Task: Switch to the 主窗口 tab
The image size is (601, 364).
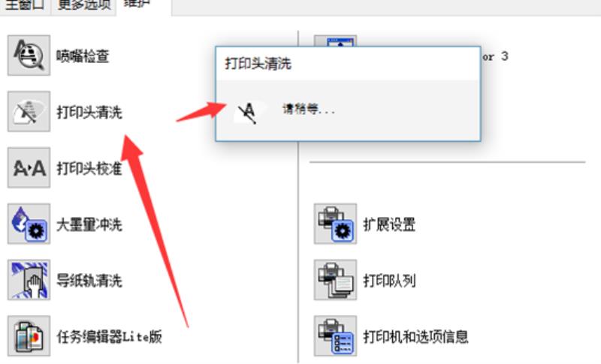Action: (x=25, y=6)
